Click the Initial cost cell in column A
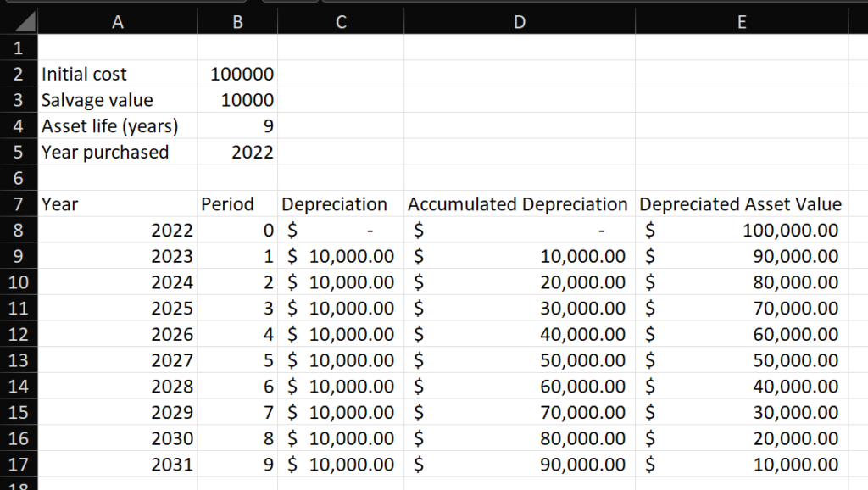This screenshot has height=490, width=868. [117, 74]
